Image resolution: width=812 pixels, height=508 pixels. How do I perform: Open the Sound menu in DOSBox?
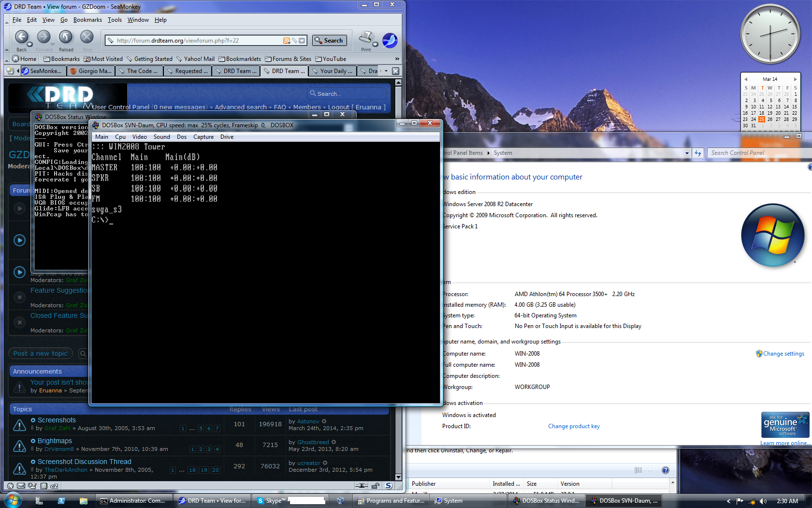click(x=161, y=137)
